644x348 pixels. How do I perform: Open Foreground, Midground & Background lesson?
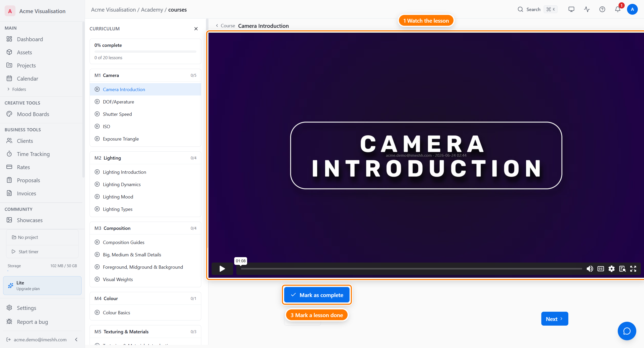[x=145, y=267]
